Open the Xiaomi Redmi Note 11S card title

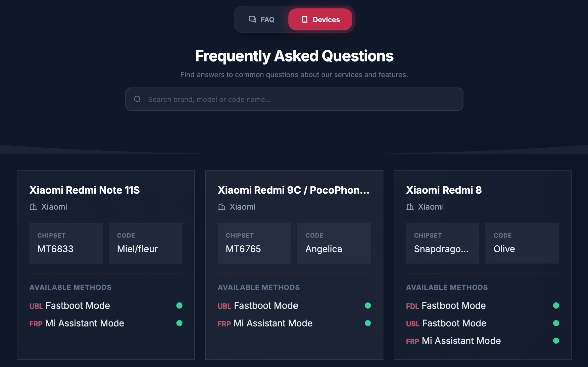pyautogui.click(x=85, y=190)
